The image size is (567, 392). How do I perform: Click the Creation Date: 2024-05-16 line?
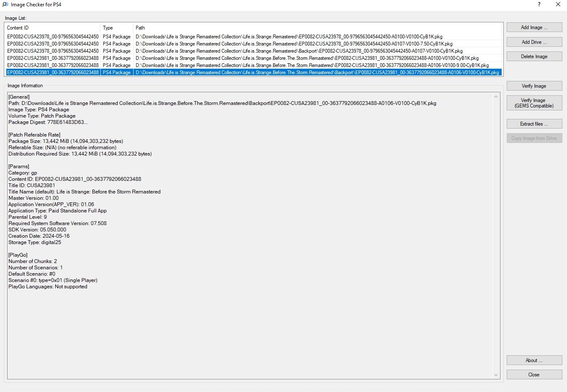pyautogui.click(x=39, y=236)
